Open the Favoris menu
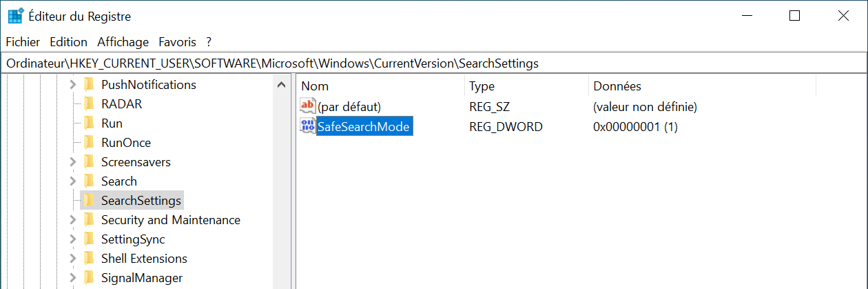Screen dimensions: 868x289 (x=177, y=42)
